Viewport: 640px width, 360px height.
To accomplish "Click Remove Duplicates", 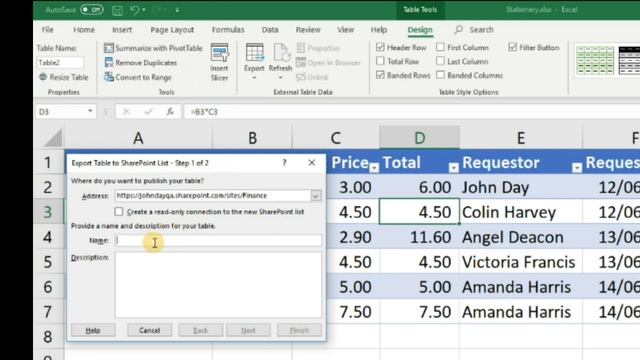I will [x=141, y=62].
